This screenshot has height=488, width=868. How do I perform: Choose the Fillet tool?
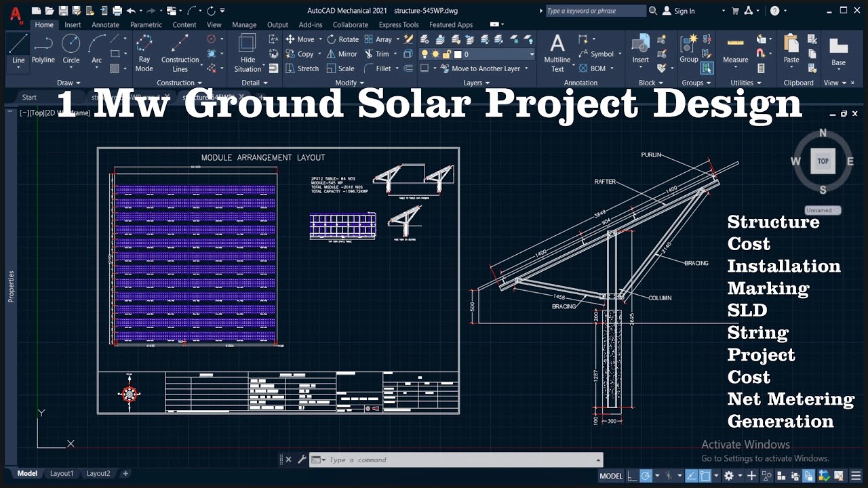point(378,68)
